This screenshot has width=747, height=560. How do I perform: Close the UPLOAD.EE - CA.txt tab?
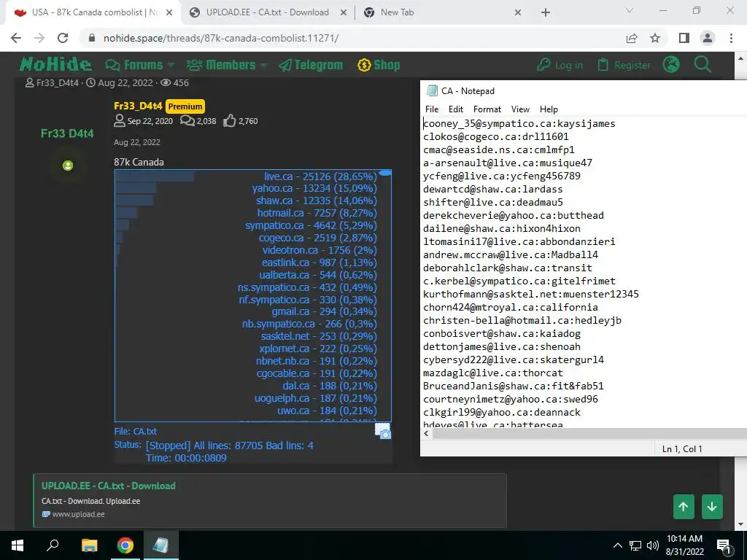[x=344, y=13]
